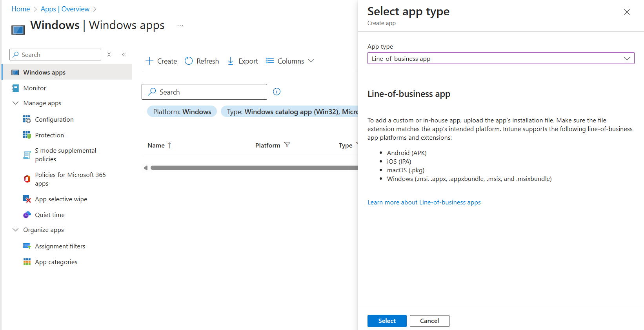Refresh the Windows apps list
This screenshot has width=644, height=330.
[202, 61]
